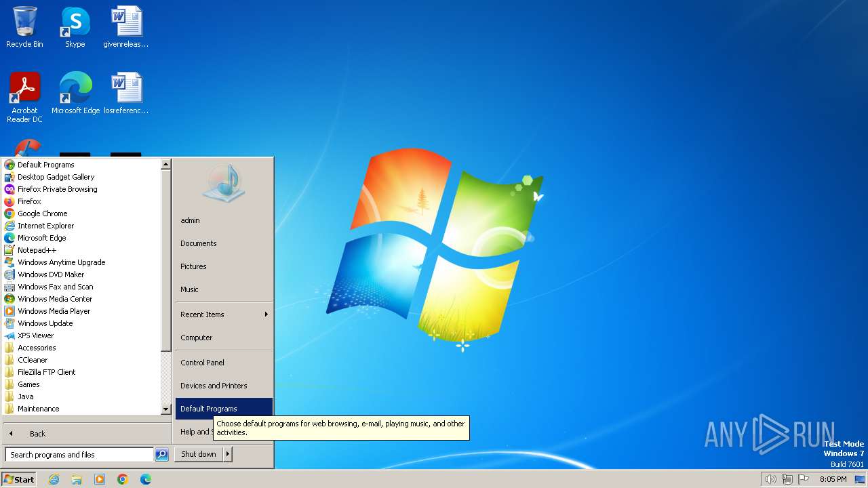Click the search magnifier button
Viewport: 868px width, 488px height.
point(161,455)
